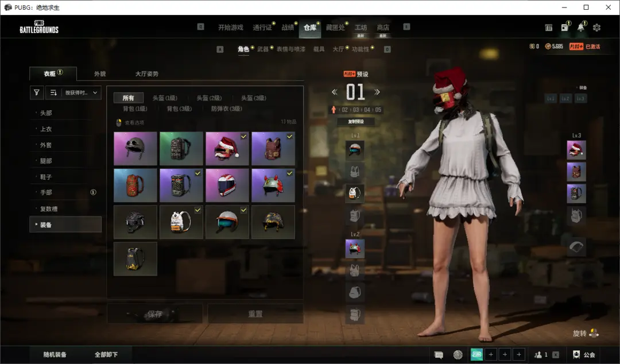Choose the 头部 head category
Viewport: 620px width, 364px height.
click(x=65, y=113)
